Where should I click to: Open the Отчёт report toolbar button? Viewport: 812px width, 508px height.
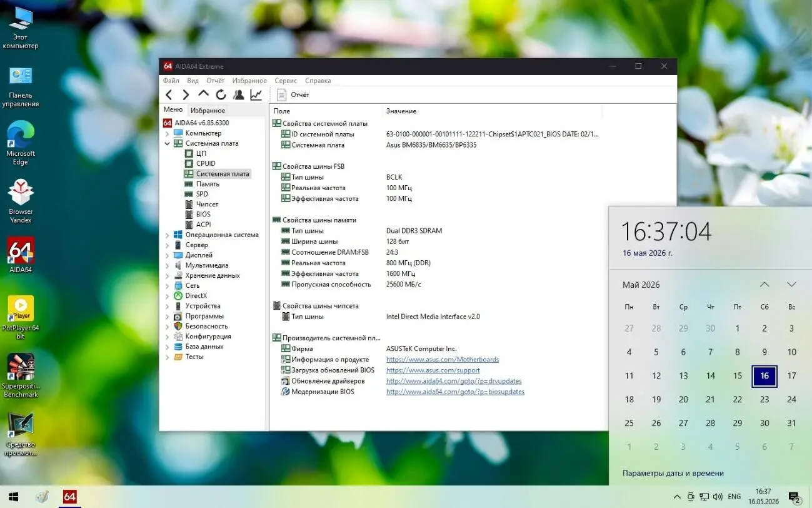[293, 94]
